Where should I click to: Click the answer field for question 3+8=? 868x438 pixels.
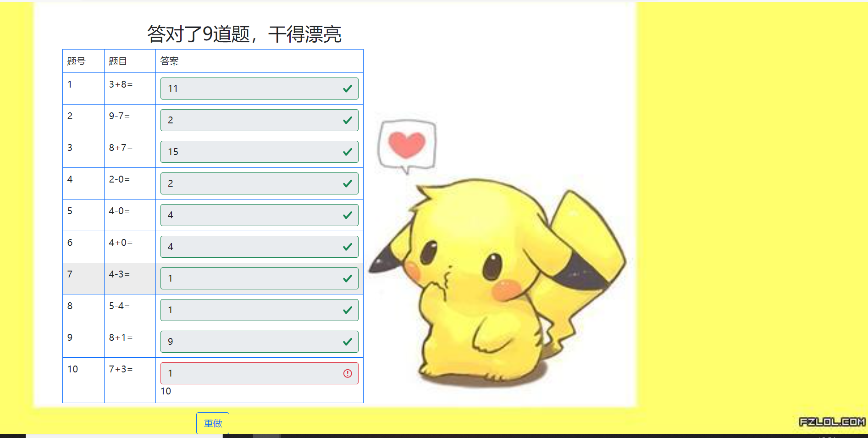pos(260,89)
